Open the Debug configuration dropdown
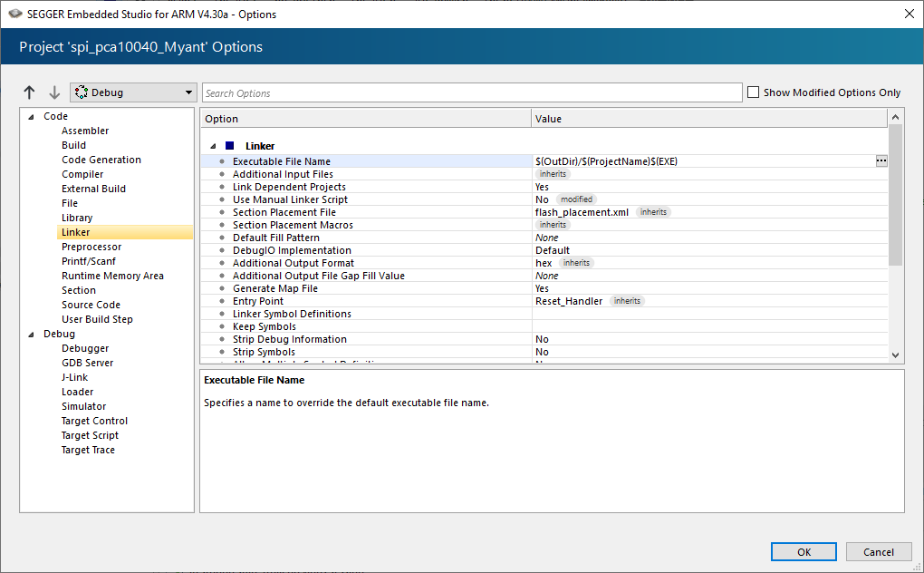Image resolution: width=924 pixels, height=573 pixels. (134, 92)
